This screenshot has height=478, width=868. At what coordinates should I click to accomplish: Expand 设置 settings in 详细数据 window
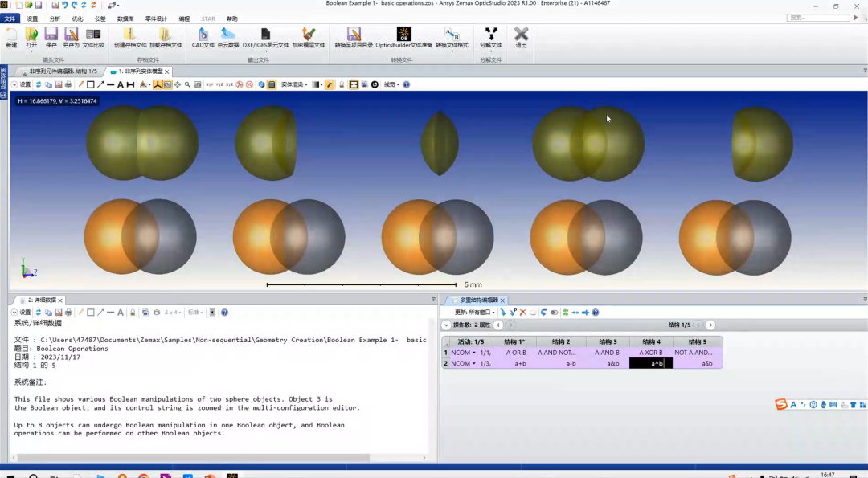(21, 313)
